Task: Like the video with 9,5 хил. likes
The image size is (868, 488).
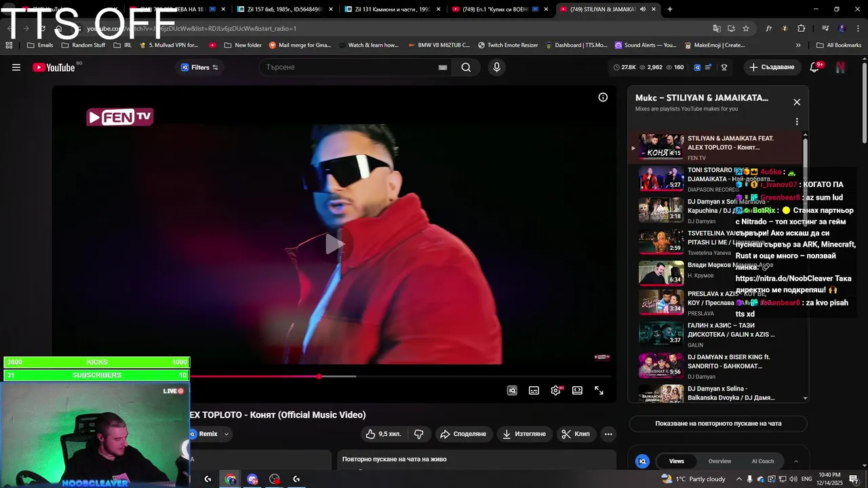Action: point(384,434)
